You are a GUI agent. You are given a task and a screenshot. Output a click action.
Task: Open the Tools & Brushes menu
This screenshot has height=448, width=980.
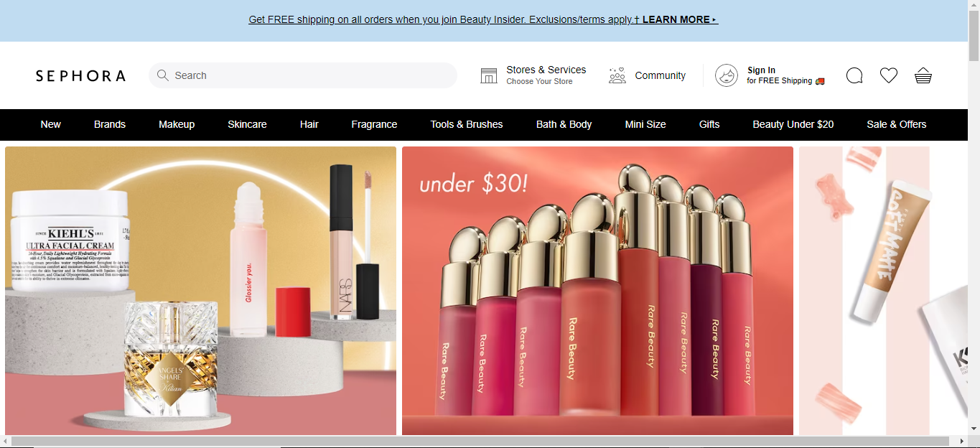point(467,124)
